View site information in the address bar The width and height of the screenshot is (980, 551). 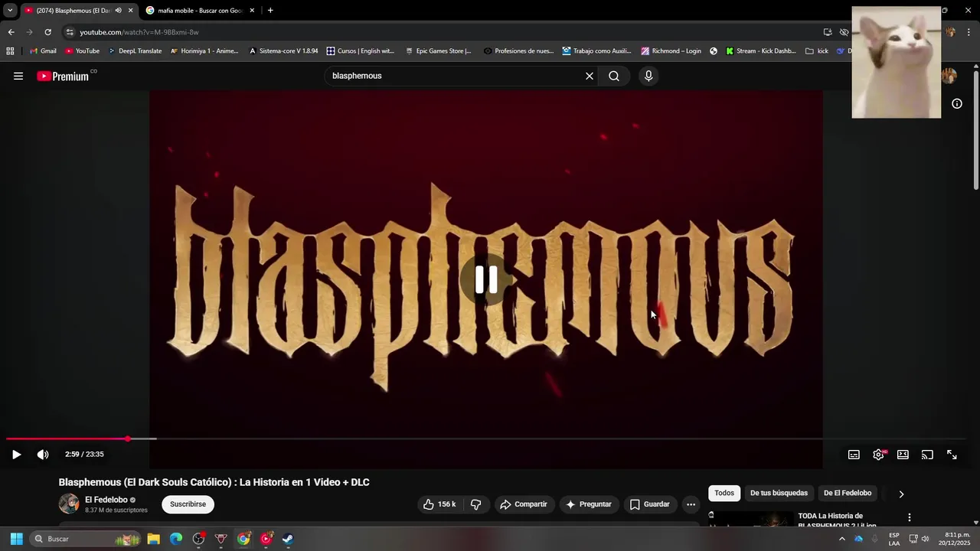tap(70, 32)
